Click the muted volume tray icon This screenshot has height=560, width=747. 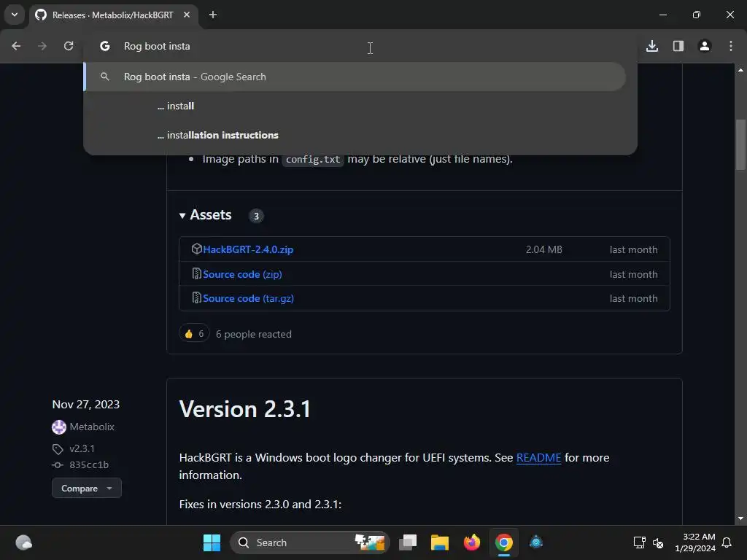658,542
